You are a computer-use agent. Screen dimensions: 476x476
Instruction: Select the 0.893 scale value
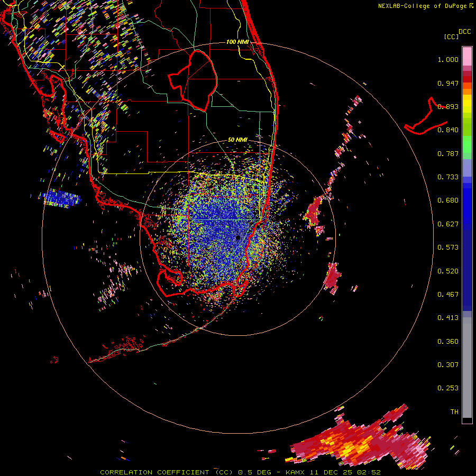448,106
